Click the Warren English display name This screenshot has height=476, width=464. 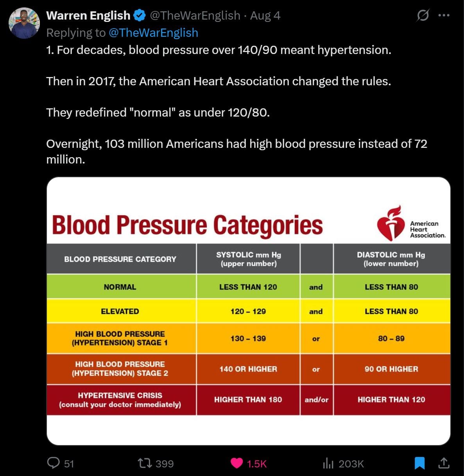(x=88, y=16)
